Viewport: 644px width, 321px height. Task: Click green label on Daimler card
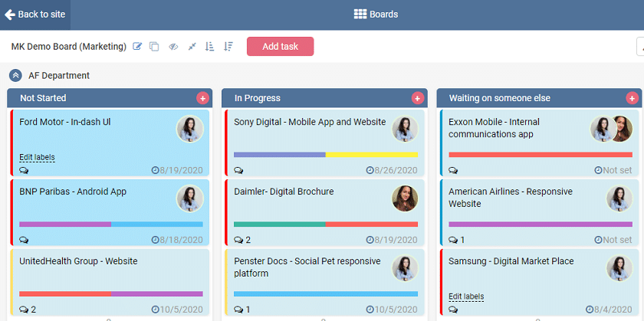tap(280, 224)
